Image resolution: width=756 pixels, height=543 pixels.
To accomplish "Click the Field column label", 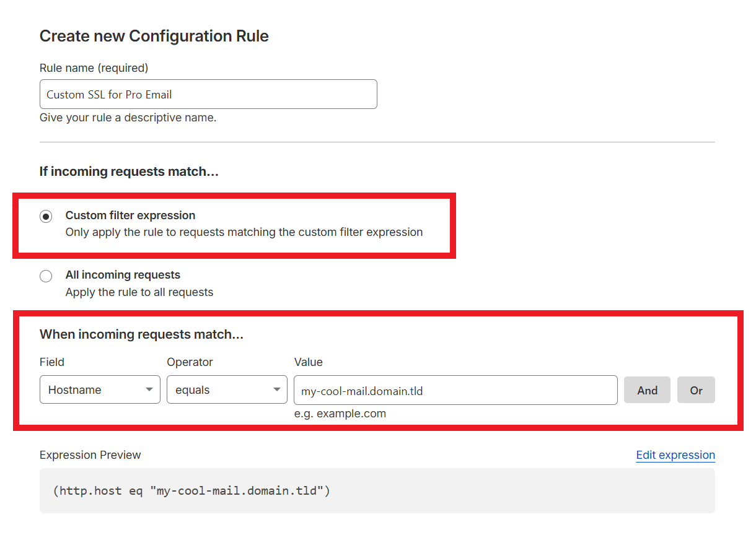I will 51,362.
